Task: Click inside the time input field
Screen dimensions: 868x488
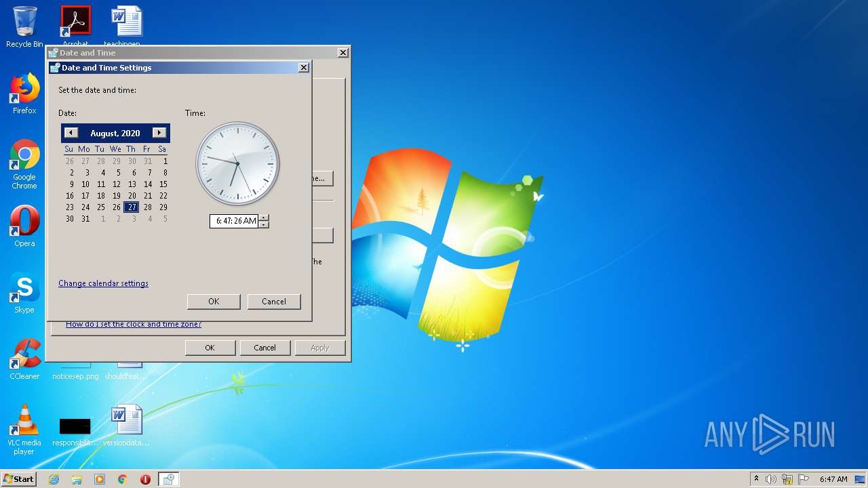Action: [x=234, y=221]
